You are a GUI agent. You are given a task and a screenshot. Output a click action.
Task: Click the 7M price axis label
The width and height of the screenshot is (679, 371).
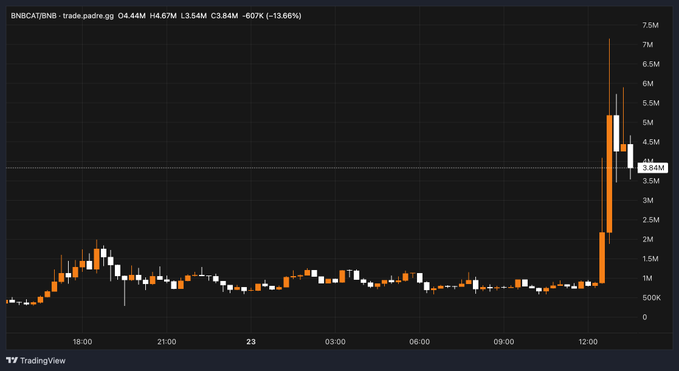pos(648,45)
